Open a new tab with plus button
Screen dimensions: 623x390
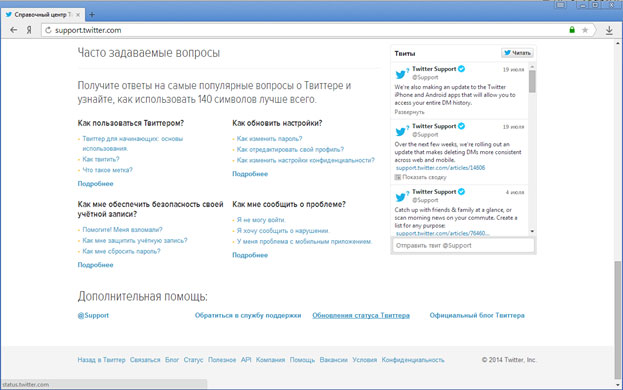(x=92, y=15)
